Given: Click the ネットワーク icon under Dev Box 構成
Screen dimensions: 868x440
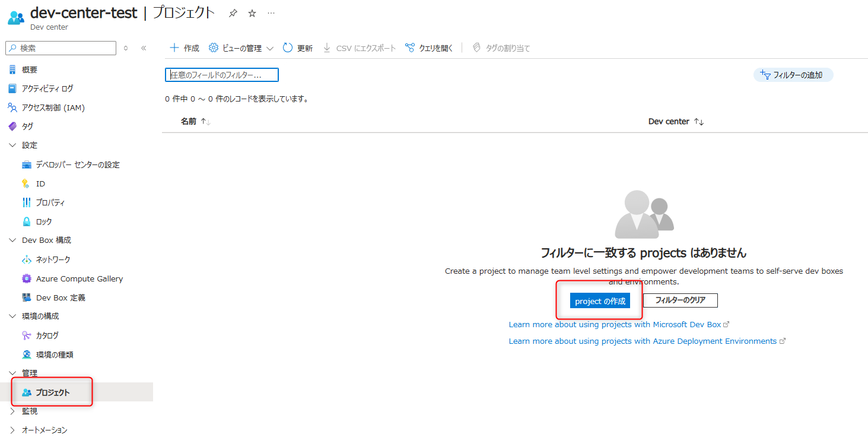Looking at the screenshot, I should coord(26,259).
